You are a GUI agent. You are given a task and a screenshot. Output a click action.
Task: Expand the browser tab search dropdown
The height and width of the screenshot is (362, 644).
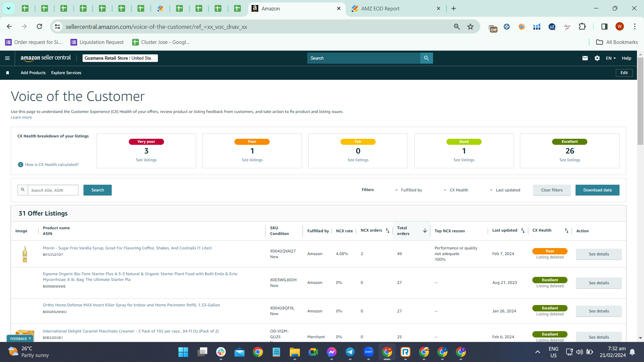(x=8, y=9)
